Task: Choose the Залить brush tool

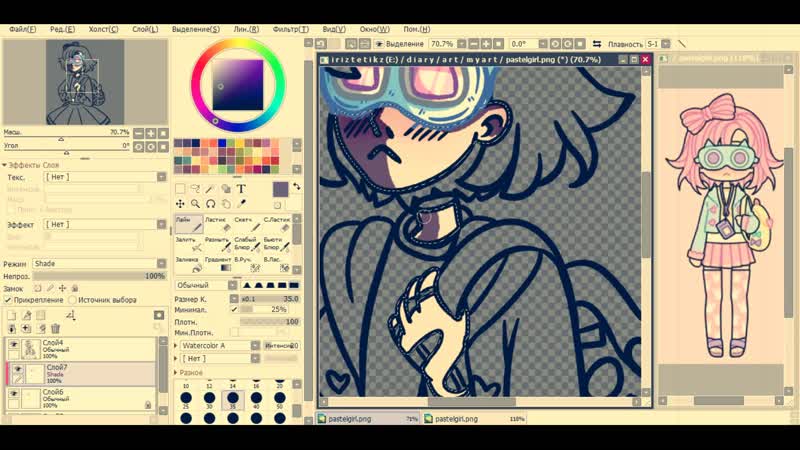Action: [189, 244]
